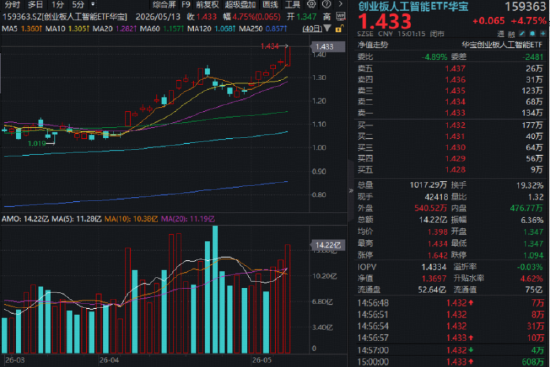Screen dimensions: 550x368
Task: Click the blue circle icon in quote header
Action: [x=532, y=34]
